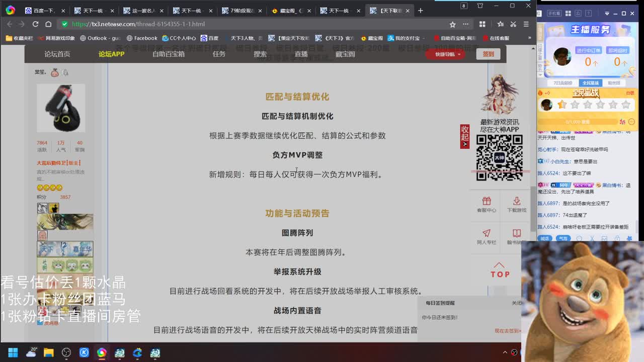Image resolution: width=644 pixels, height=362 pixels.
Task: Click the 下载游戏 download icon
Action: (517, 201)
